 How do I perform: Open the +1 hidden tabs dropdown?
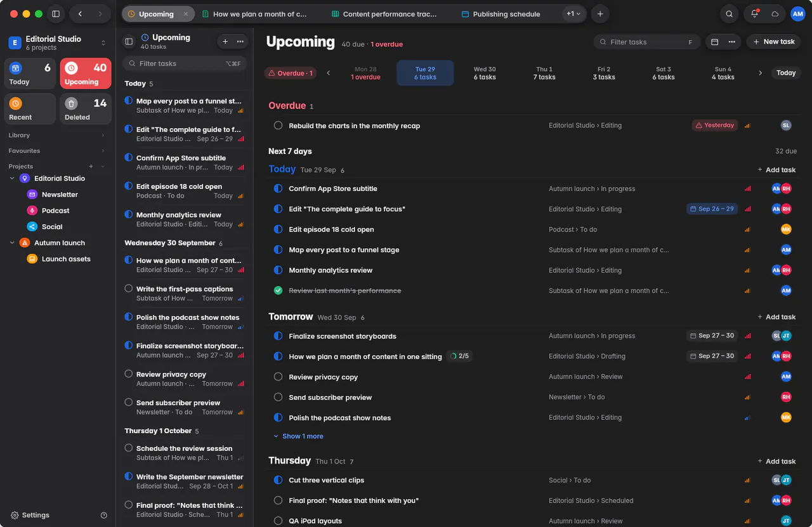(573, 14)
